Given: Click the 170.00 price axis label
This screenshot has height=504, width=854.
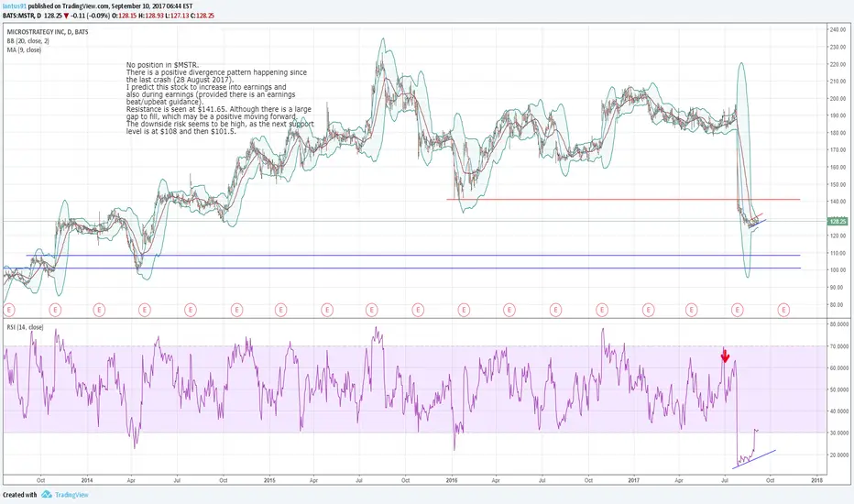Looking at the screenshot, I should coord(838,150).
